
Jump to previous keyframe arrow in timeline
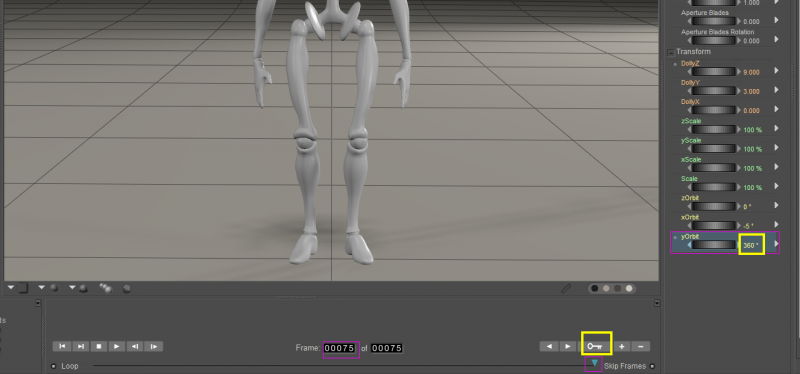pos(549,347)
